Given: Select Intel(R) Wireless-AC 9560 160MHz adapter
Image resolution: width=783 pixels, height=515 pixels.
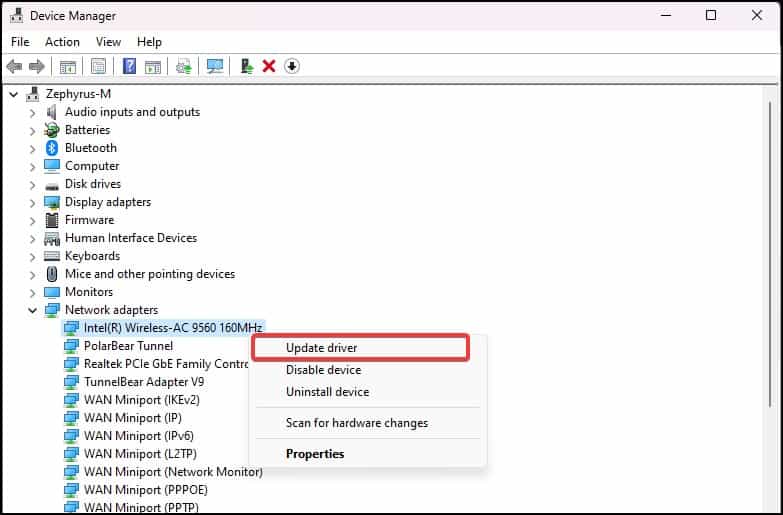Looking at the screenshot, I should 173,328.
